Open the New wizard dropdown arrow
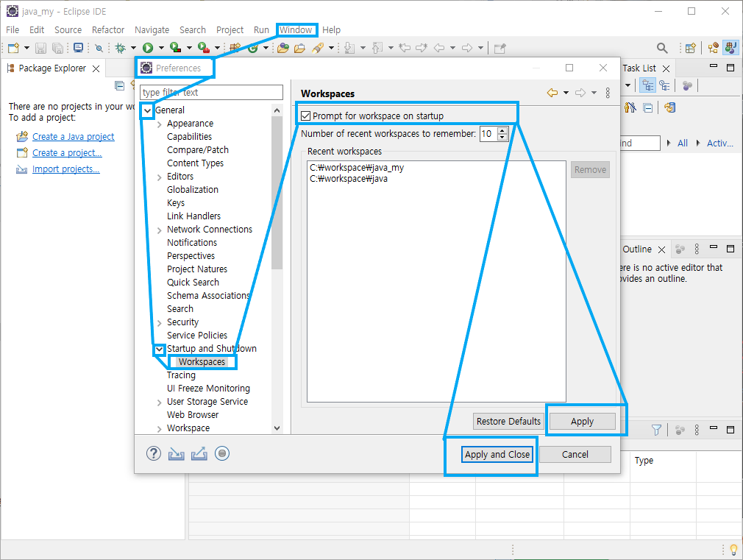Screen dimensions: 743x560 pyautogui.click(x=26, y=48)
